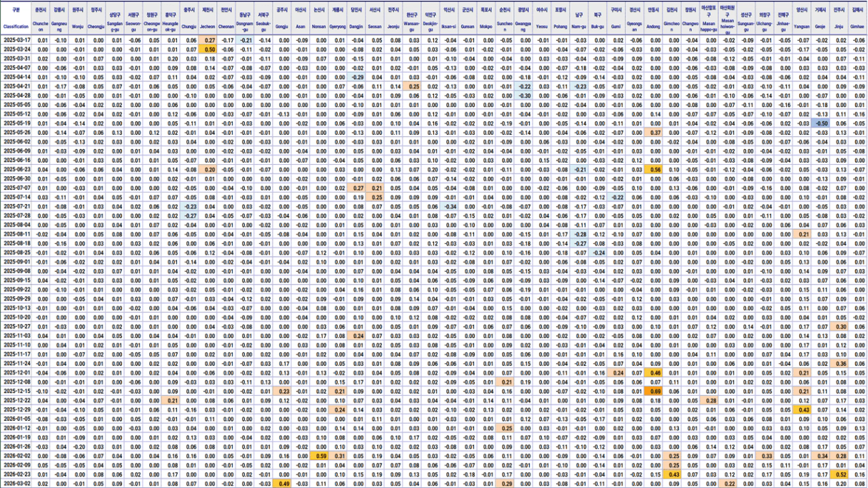Click the 2026-01-19 date row label
This screenshot has height=488, width=868.
coord(16,437)
